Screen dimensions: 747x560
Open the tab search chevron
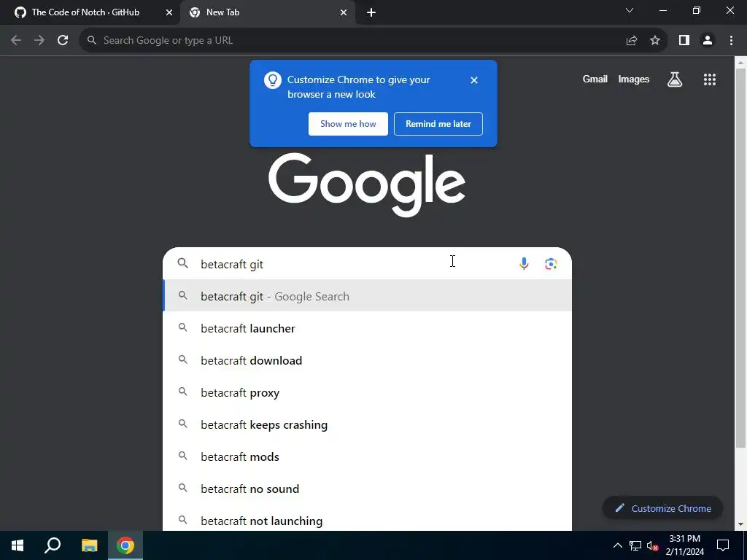click(x=630, y=10)
